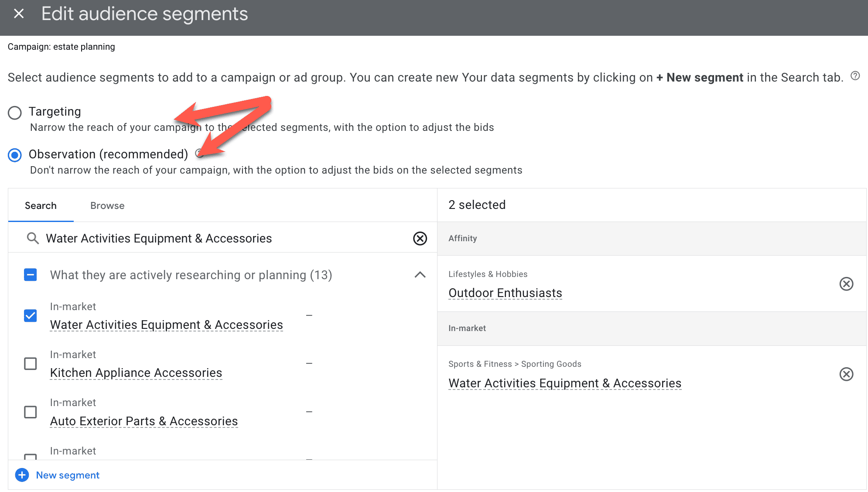Select the Observation (recommended) radio button
Image resolution: width=868 pixels, height=492 pixels.
click(15, 155)
